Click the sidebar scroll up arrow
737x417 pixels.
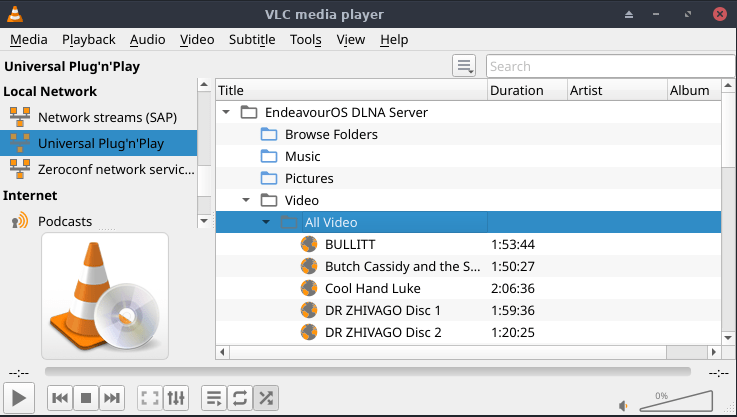click(x=204, y=85)
